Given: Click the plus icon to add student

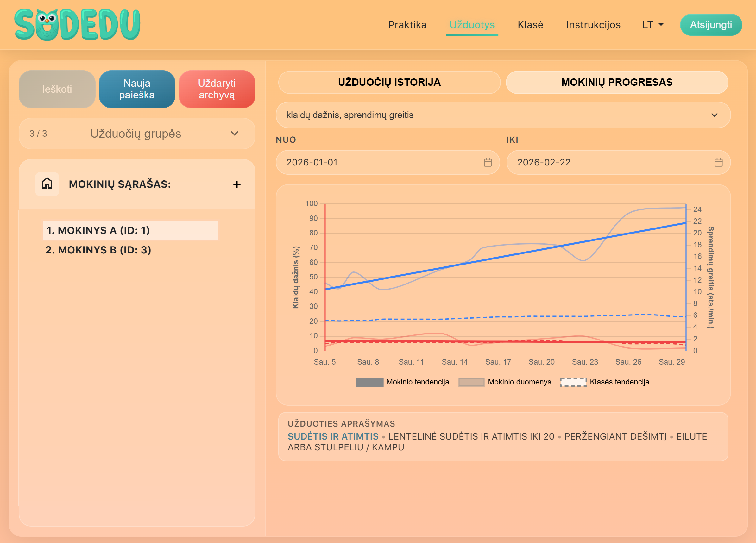Looking at the screenshot, I should pyautogui.click(x=237, y=184).
